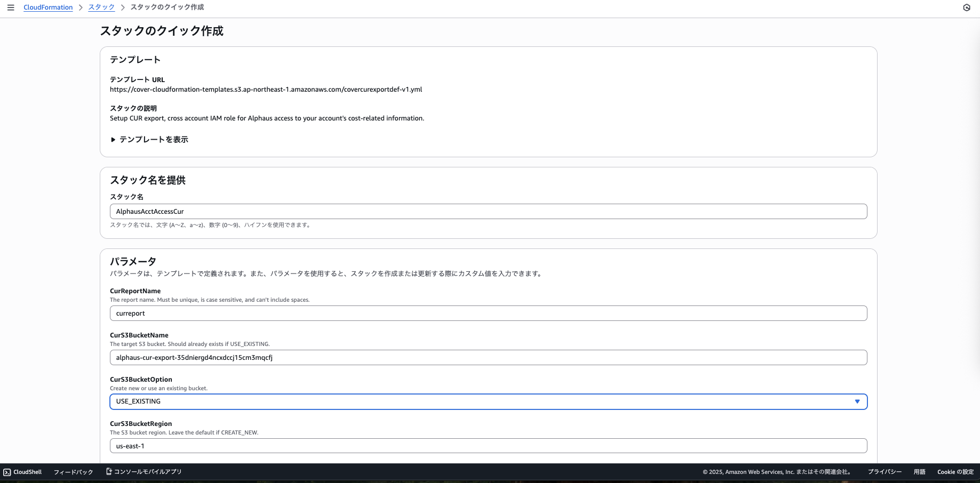Click into the CurS3BucketName text field

(x=488, y=358)
